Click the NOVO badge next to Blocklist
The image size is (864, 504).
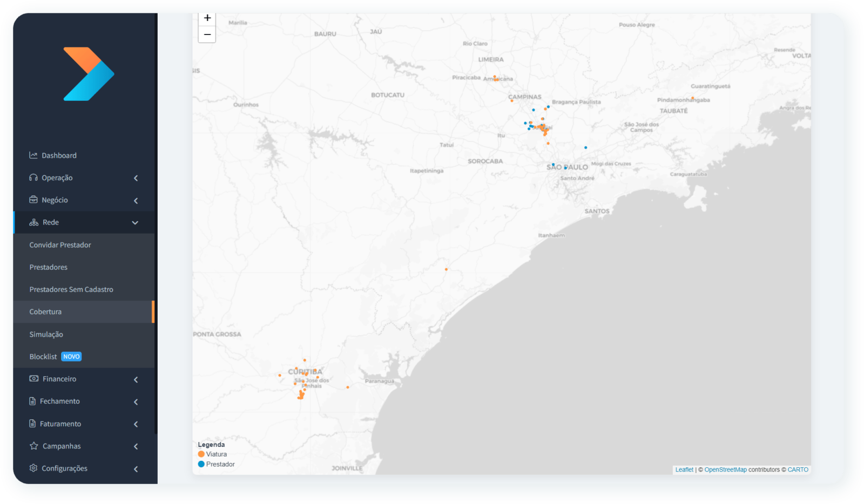pyautogui.click(x=71, y=357)
